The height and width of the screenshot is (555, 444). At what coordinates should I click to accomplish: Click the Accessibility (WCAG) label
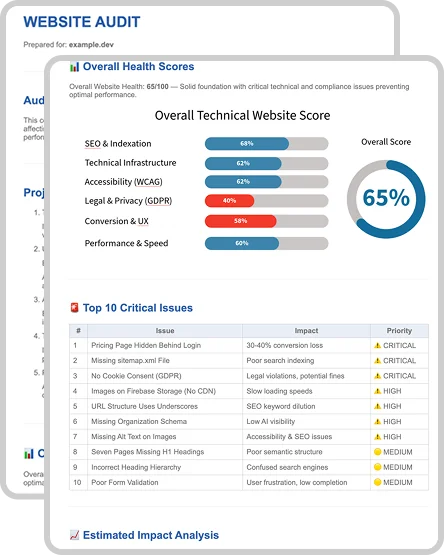(124, 182)
